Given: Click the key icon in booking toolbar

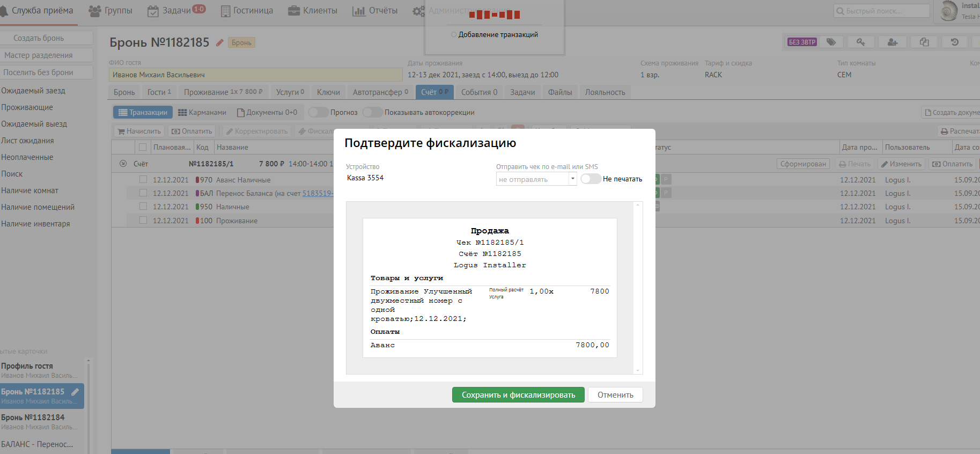Looking at the screenshot, I should pos(861,42).
